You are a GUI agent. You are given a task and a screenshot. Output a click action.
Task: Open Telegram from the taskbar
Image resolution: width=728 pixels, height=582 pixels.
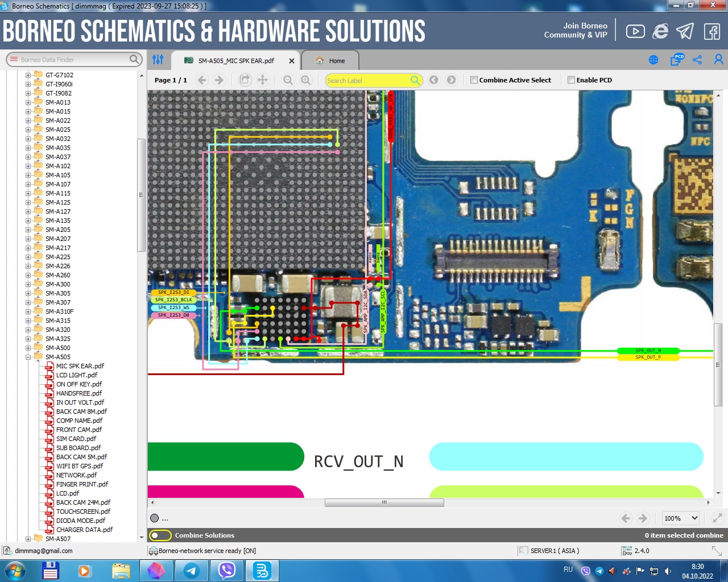click(x=192, y=571)
